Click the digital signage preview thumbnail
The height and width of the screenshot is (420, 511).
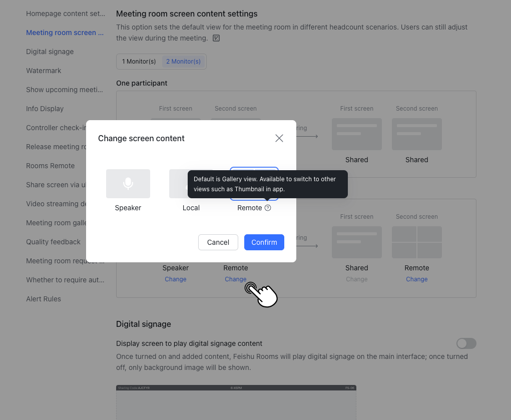235,402
